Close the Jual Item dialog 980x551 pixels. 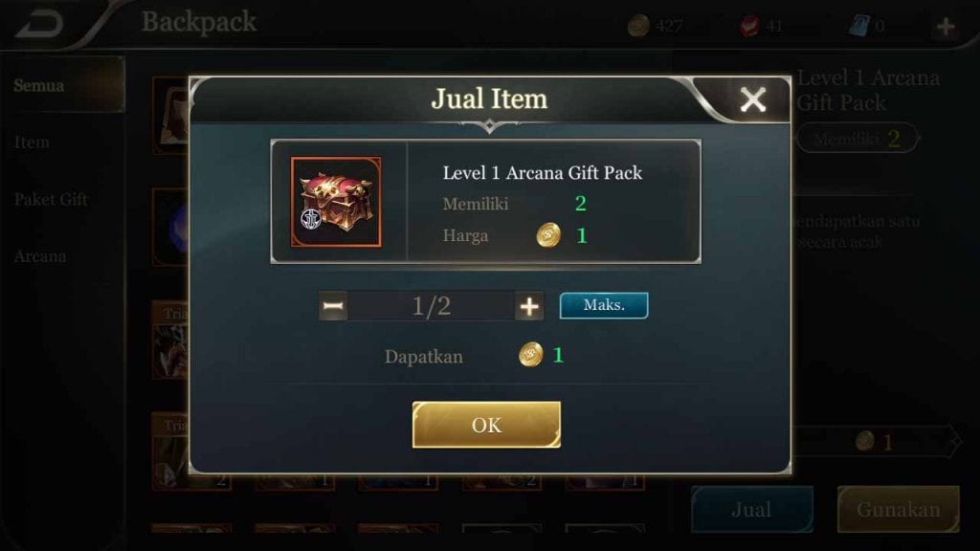(x=752, y=99)
